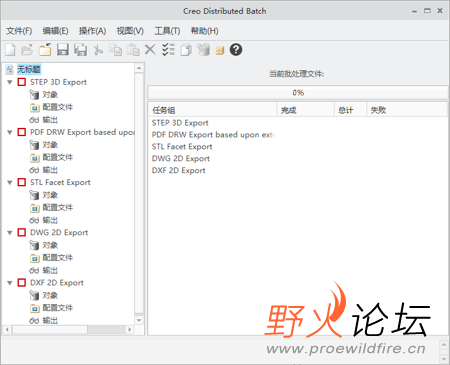Screen dimensions: 450x365
Task: Click 配置文件 folder icon under DXF 2D Export
Action: (x=35, y=308)
